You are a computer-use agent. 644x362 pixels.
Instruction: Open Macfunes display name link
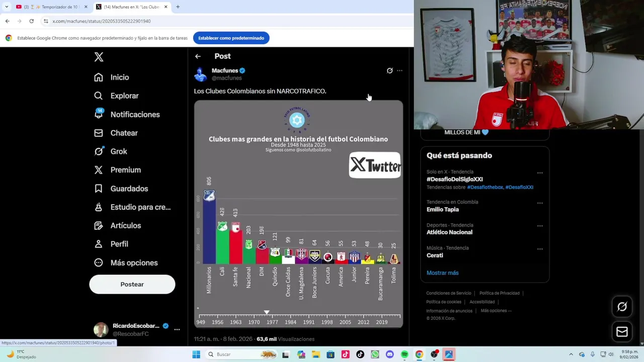pyautogui.click(x=225, y=70)
